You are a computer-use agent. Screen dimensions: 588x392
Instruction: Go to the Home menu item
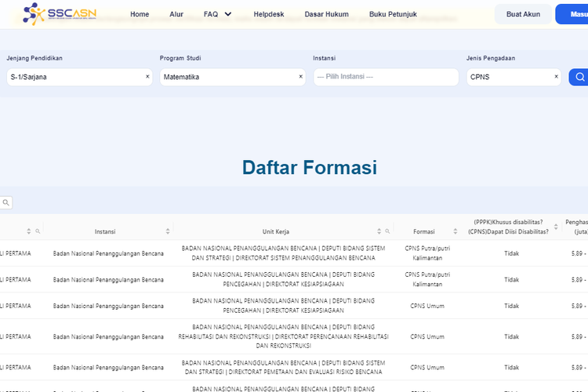140,14
